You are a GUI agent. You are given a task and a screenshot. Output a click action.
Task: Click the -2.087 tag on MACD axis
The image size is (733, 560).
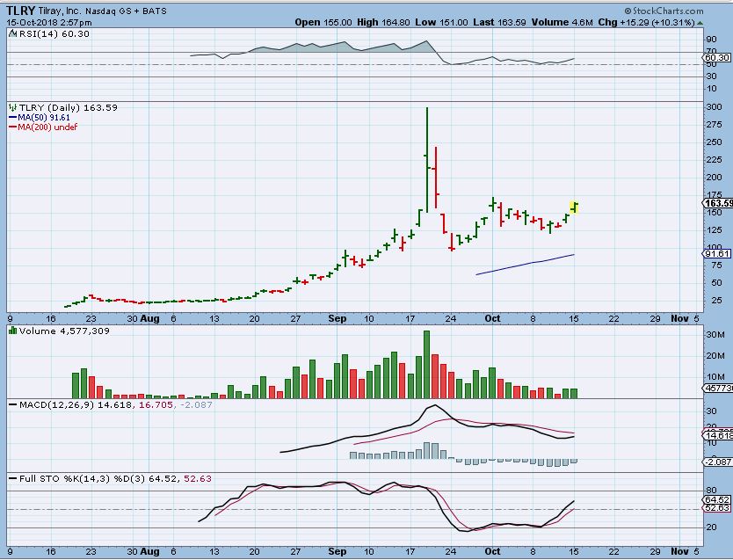pyautogui.click(x=717, y=462)
